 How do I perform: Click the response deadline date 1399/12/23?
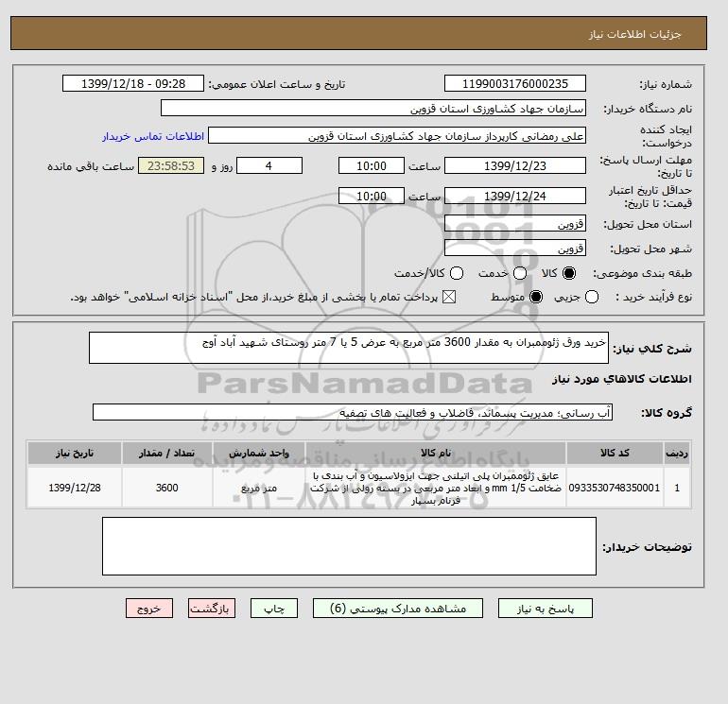point(515,165)
